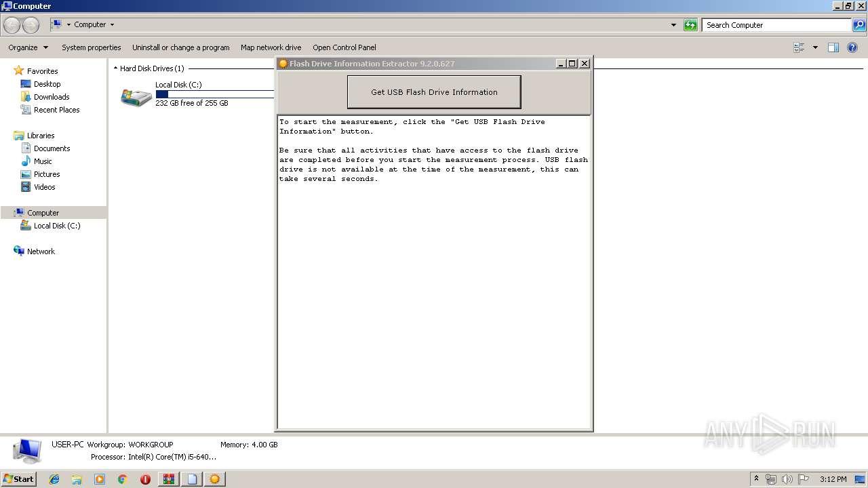Toggle the preview pane

pyautogui.click(x=833, y=47)
